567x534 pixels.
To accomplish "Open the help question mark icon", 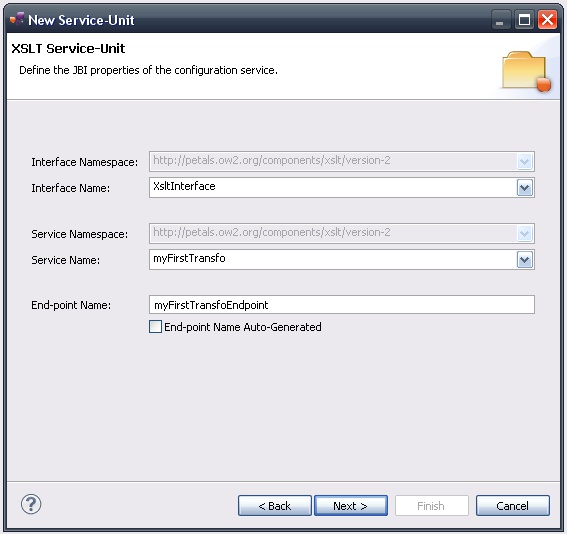I will 31,504.
